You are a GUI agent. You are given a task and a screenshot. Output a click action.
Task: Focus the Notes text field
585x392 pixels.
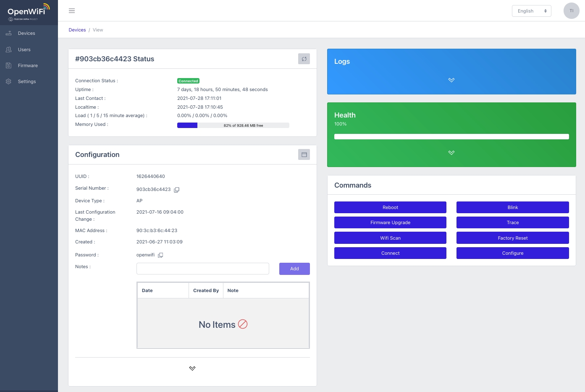point(202,269)
